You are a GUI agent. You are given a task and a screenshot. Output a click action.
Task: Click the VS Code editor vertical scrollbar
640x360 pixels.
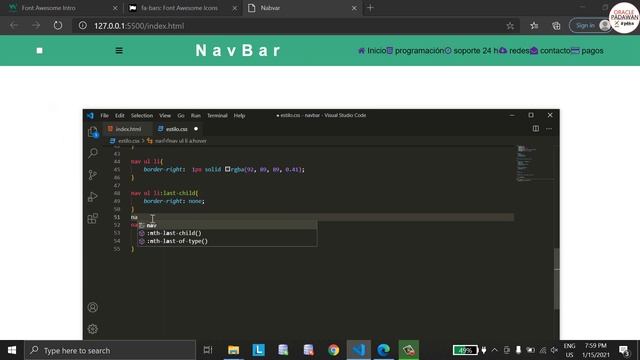(x=556, y=279)
